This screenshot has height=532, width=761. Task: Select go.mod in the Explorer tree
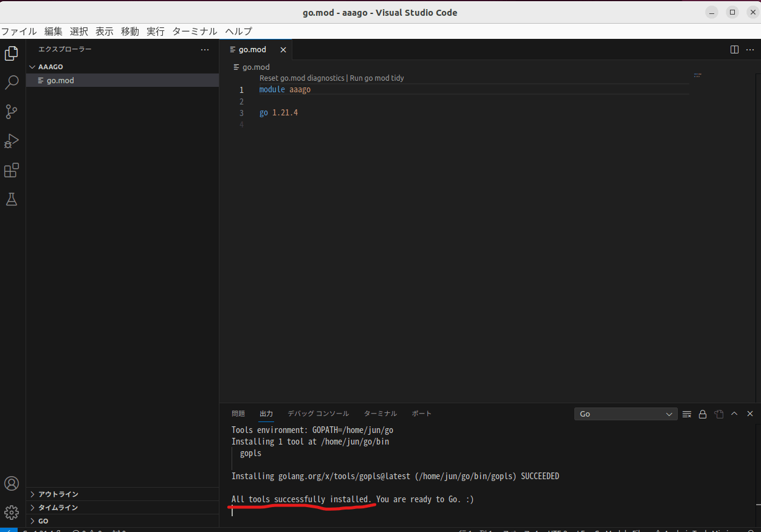[x=122, y=80]
